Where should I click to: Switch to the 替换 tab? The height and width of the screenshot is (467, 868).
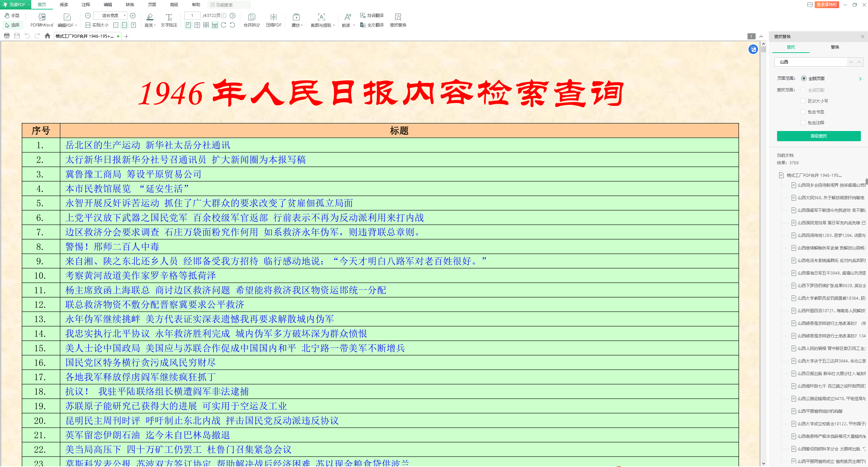point(835,47)
